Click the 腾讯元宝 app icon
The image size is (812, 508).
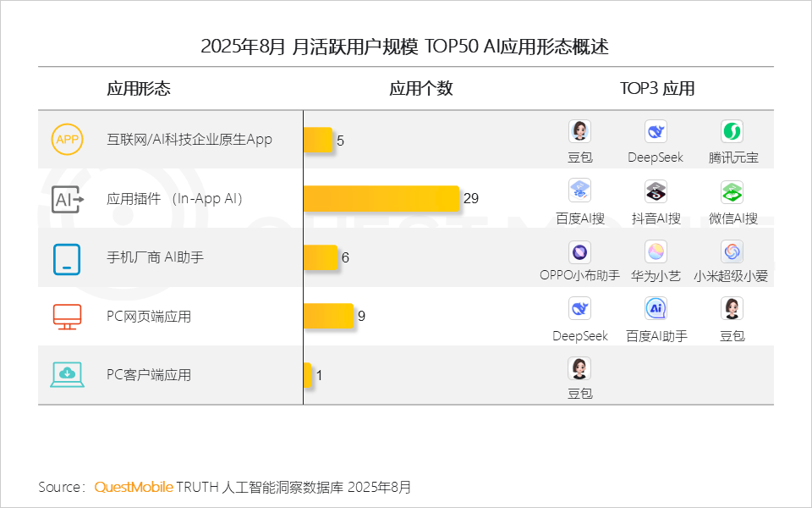pos(732,131)
